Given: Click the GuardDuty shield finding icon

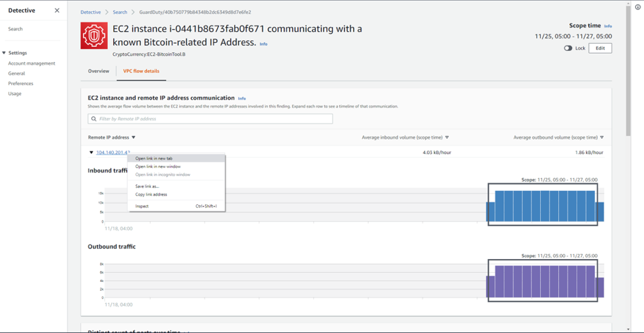Looking at the screenshot, I should pos(94,36).
